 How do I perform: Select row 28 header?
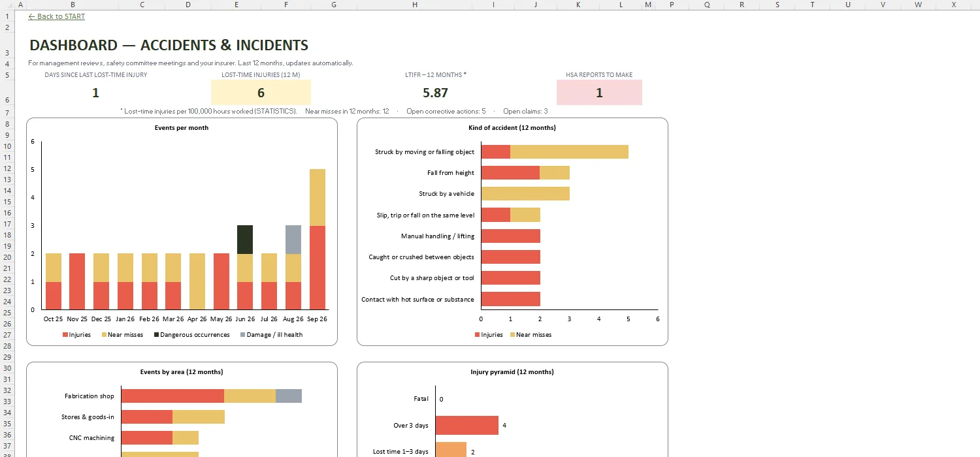coord(7,346)
